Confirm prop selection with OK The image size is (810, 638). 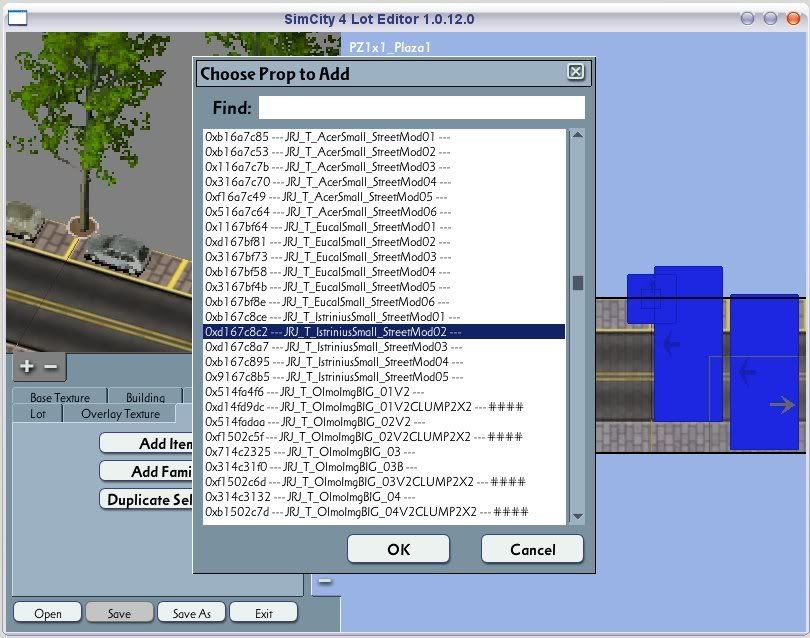pyautogui.click(x=398, y=549)
